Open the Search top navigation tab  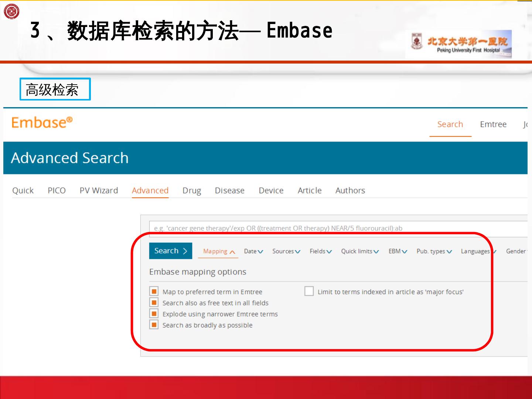(450, 124)
